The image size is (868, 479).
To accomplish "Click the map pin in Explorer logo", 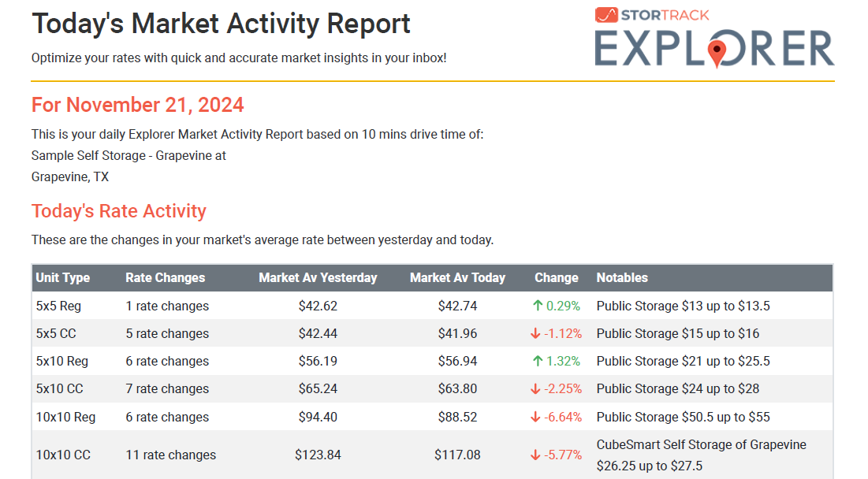I will click(717, 53).
